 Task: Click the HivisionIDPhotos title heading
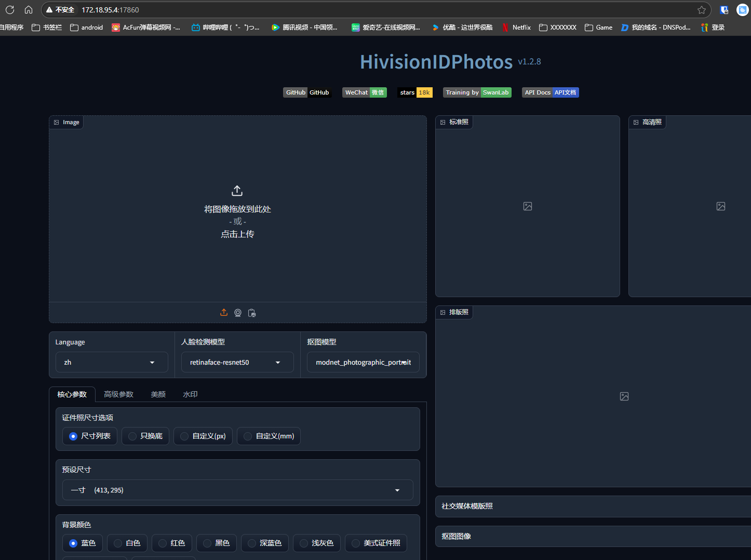click(x=436, y=62)
